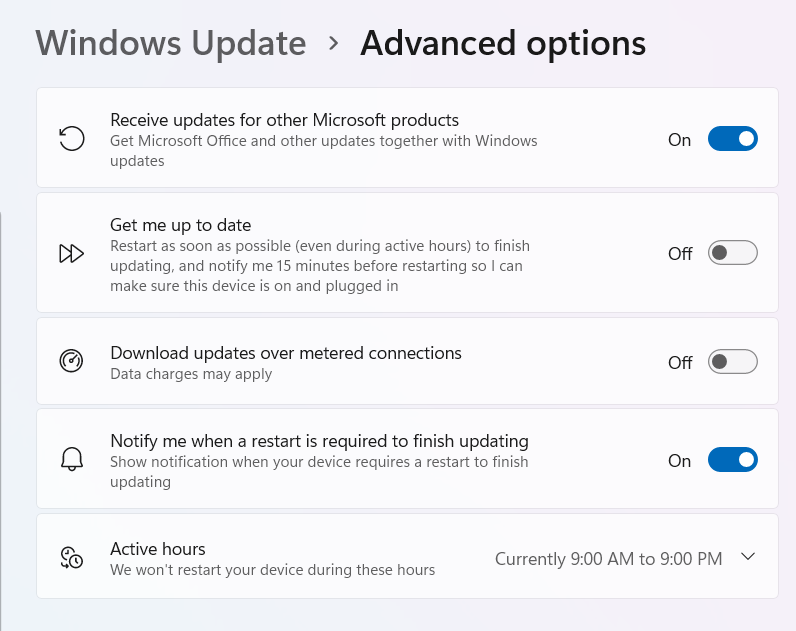Enable Download updates over metered connections toggle

(x=733, y=361)
